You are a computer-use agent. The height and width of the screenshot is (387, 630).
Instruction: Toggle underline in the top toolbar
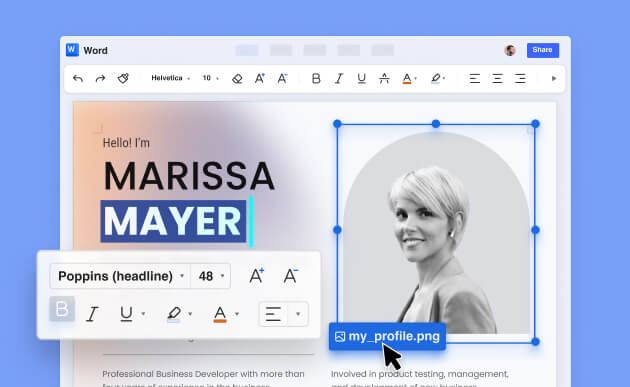click(362, 78)
